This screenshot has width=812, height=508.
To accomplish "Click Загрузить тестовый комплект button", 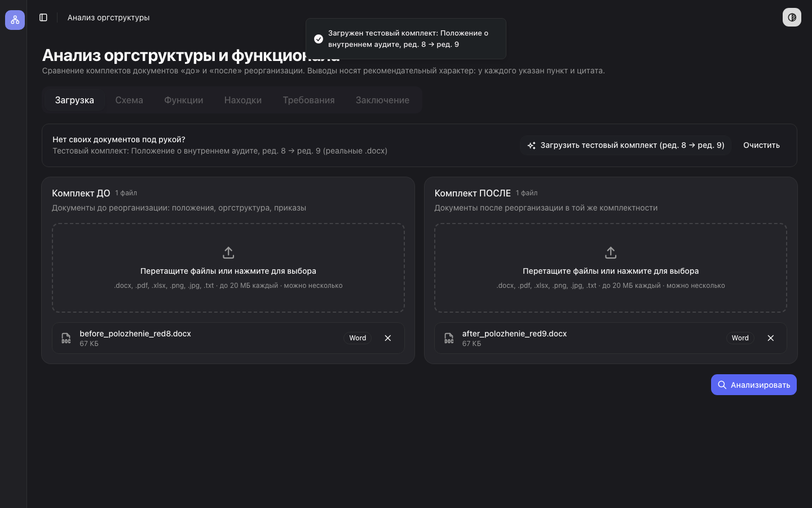I will pyautogui.click(x=626, y=145).
